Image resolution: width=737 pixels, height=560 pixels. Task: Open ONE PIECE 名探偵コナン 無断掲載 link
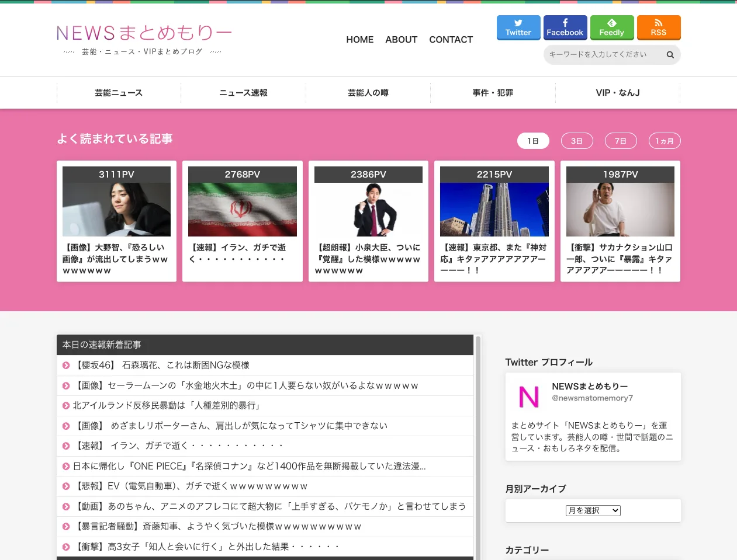click(249, 467)
